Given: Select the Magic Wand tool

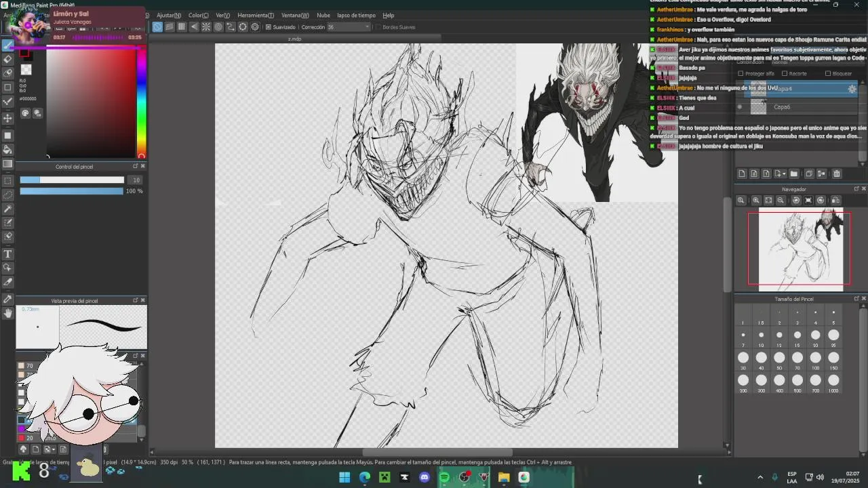Looking at the screenshot, I should (8, 209).
